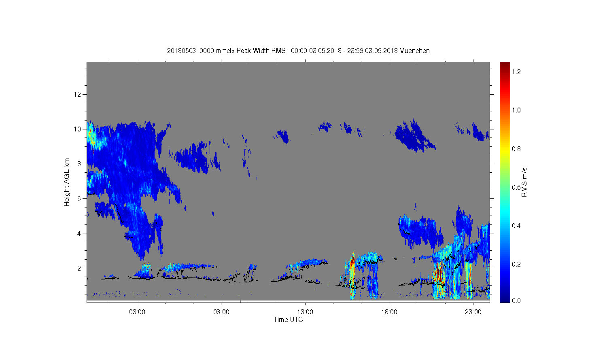This screenshot has width=607, height=364.
Task: Click the colorbar value 0.6
Action: point(516,187)
